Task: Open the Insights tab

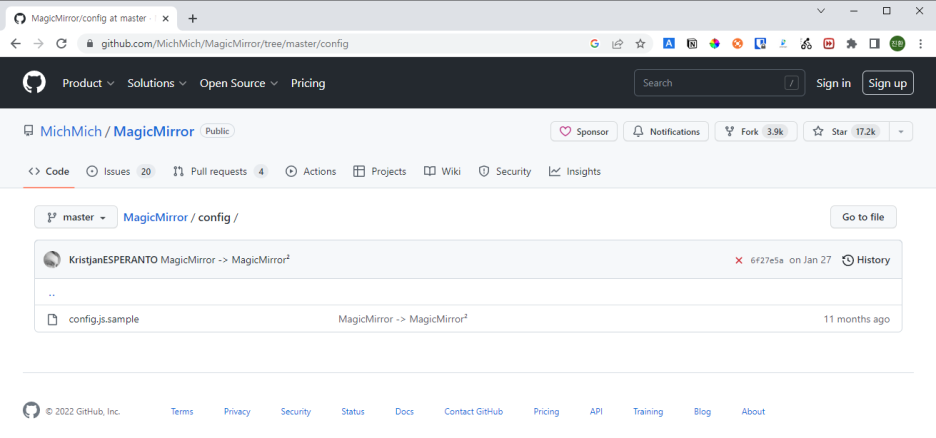Action: coord(575,171)
